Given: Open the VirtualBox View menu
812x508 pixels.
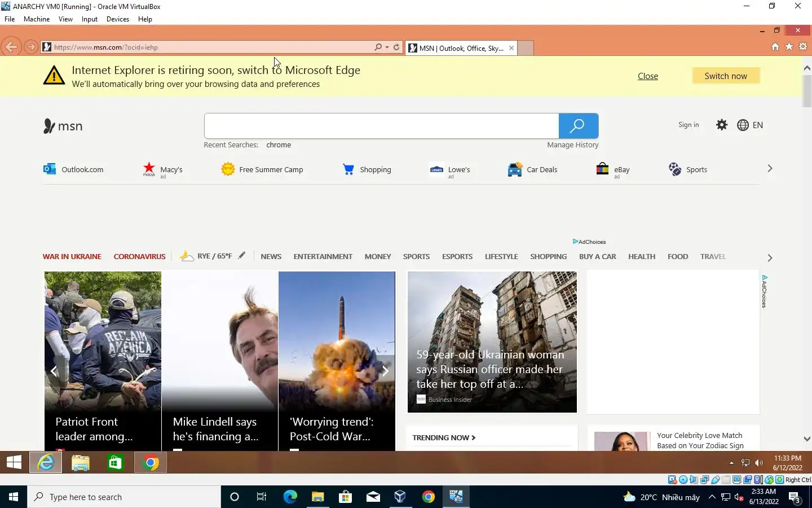Looking at the screenshot, I should [65, 19].
